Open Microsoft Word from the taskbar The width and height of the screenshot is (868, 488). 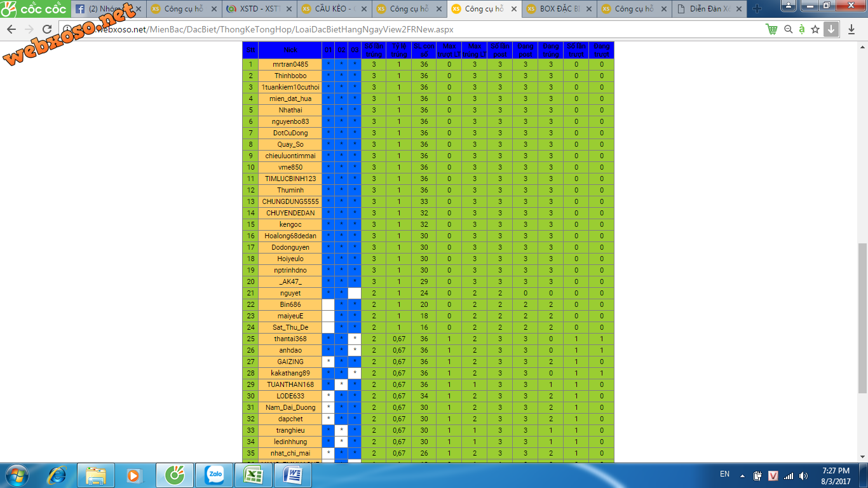293,475
